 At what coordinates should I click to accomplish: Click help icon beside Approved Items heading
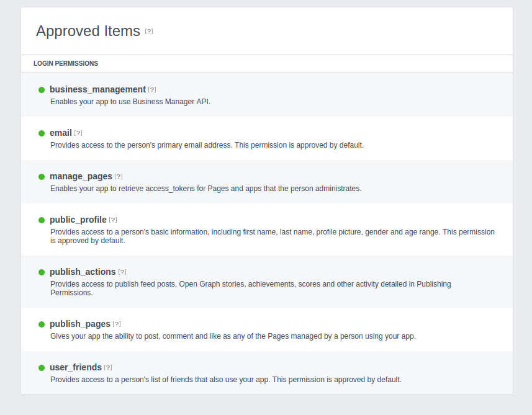149,31
